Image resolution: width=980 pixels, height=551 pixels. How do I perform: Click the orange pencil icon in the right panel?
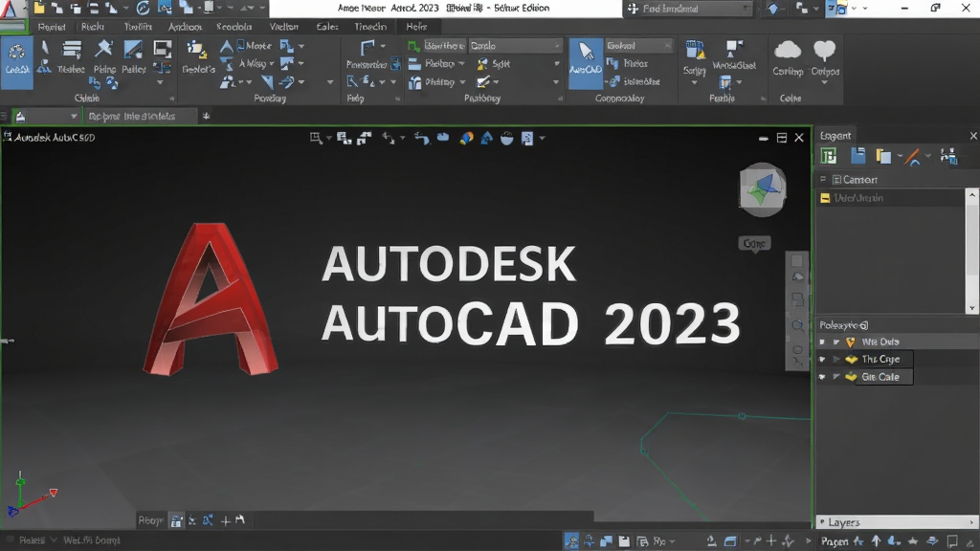(x=913, y=157)
